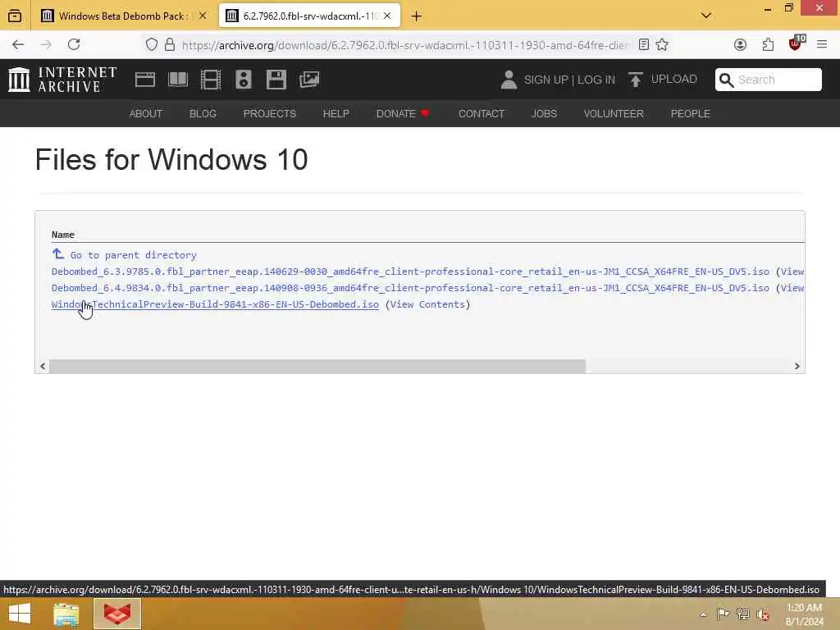Viewport: 840px width, 630px height.
Task: Open the Action Center flag icon
Action: 723,614
